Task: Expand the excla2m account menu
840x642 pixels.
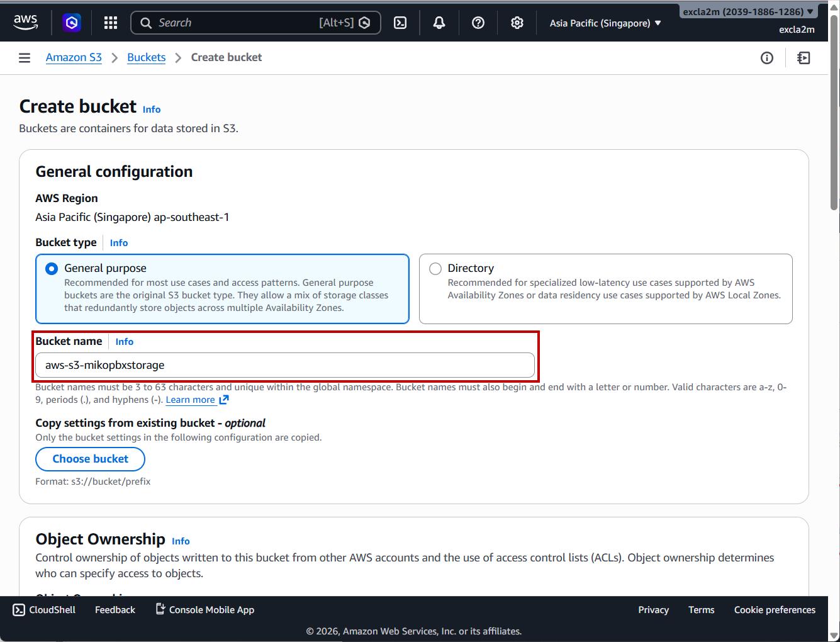Action: 748,11
